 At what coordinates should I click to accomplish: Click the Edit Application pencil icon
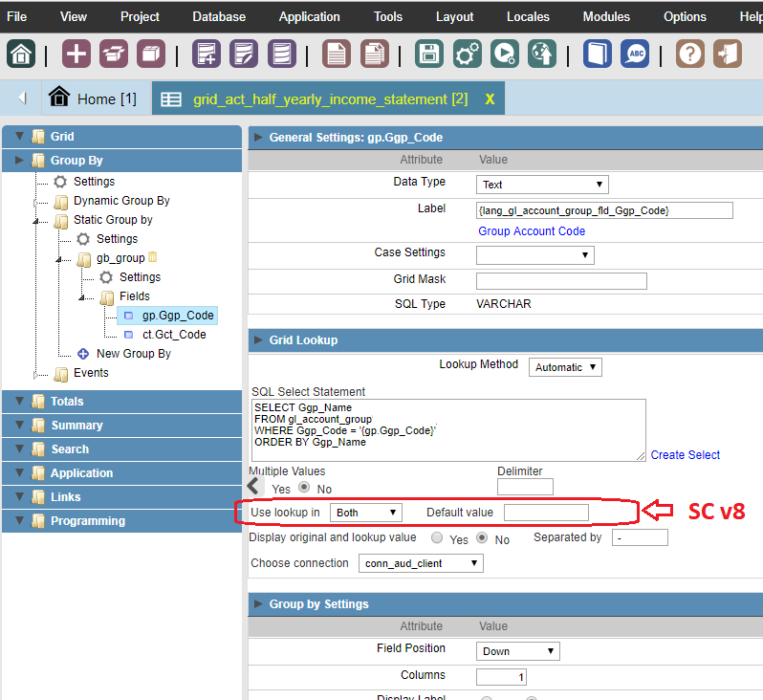[244, 54]
